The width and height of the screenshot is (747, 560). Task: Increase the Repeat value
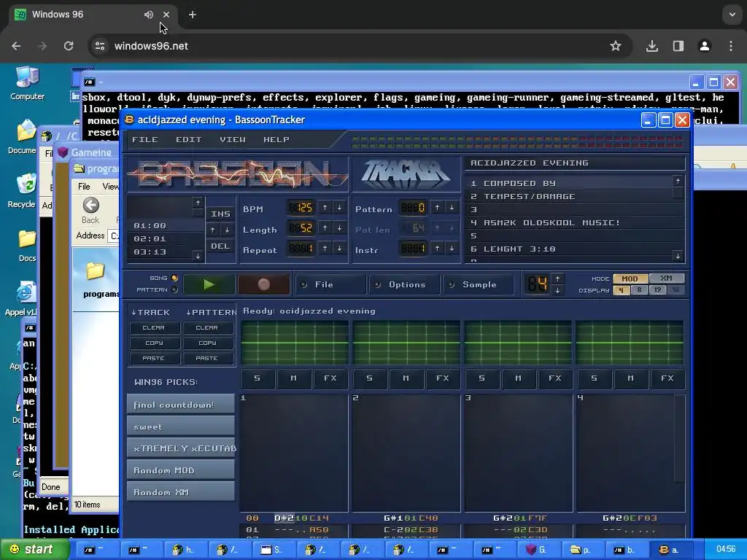(325, 249)
